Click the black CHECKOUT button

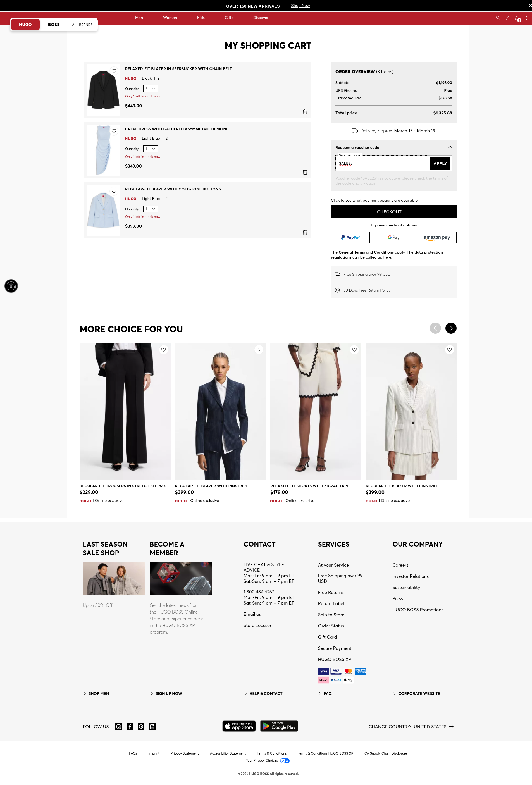(393, 212)
